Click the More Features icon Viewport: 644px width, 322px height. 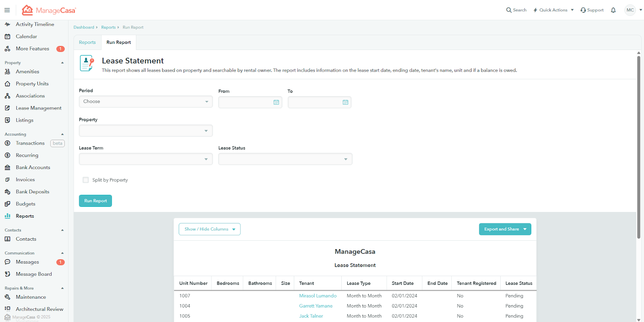point(7,49)
